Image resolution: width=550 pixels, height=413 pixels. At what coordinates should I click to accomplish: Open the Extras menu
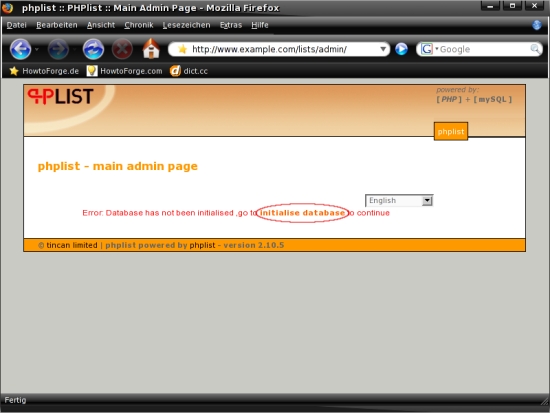click(x=231, y=25)
